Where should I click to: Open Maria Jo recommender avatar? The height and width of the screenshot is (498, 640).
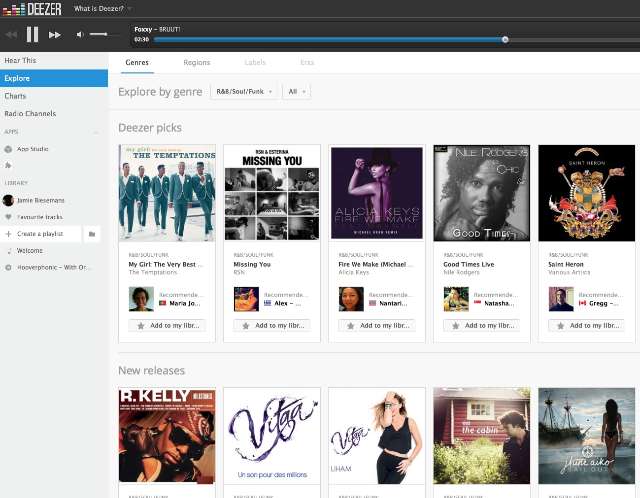pos(141,299)
